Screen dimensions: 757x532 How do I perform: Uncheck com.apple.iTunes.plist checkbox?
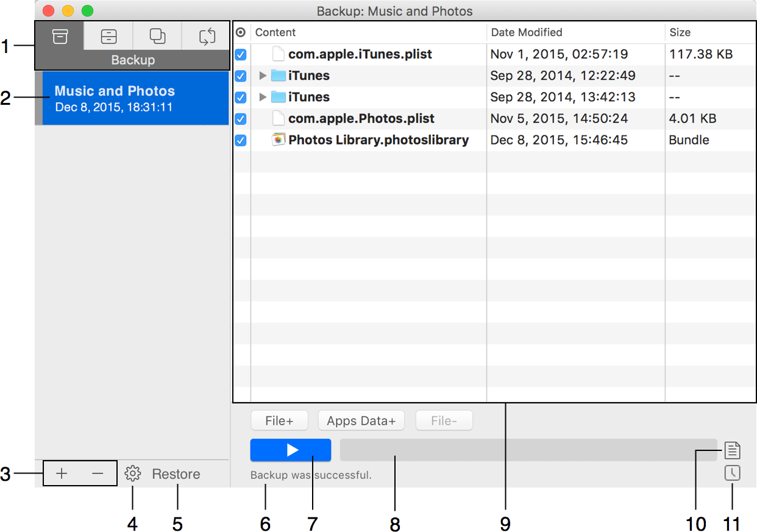coord(241,54)
